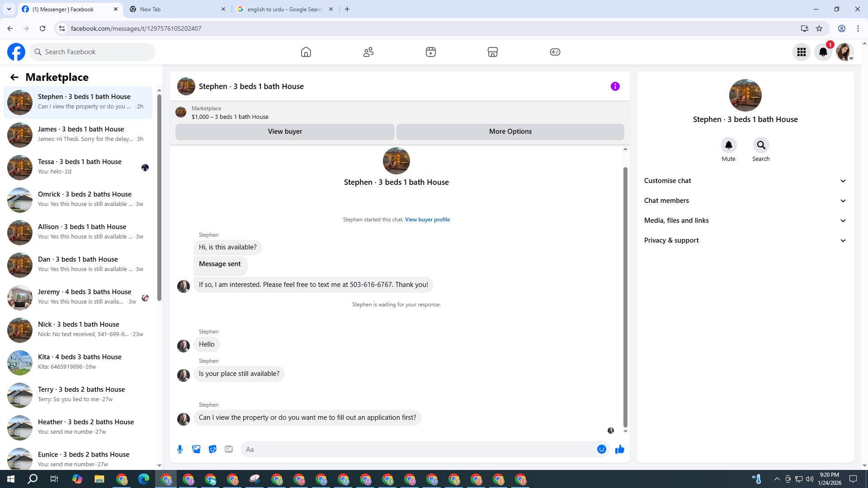Image resolution: width=868 pixels, height=488 pixels.
Task: Open View buyer profile link
Action: (x=427, y=220)
